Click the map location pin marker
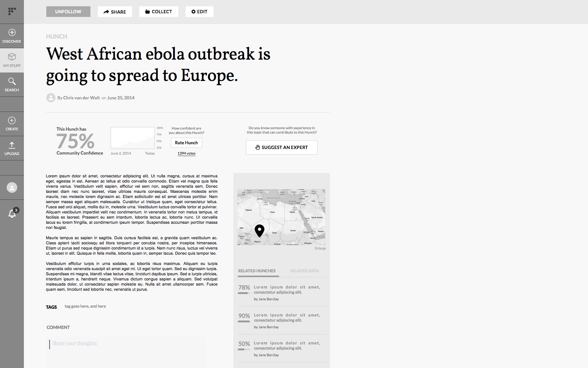Screen dimensions: 588x368 [259, 231]
